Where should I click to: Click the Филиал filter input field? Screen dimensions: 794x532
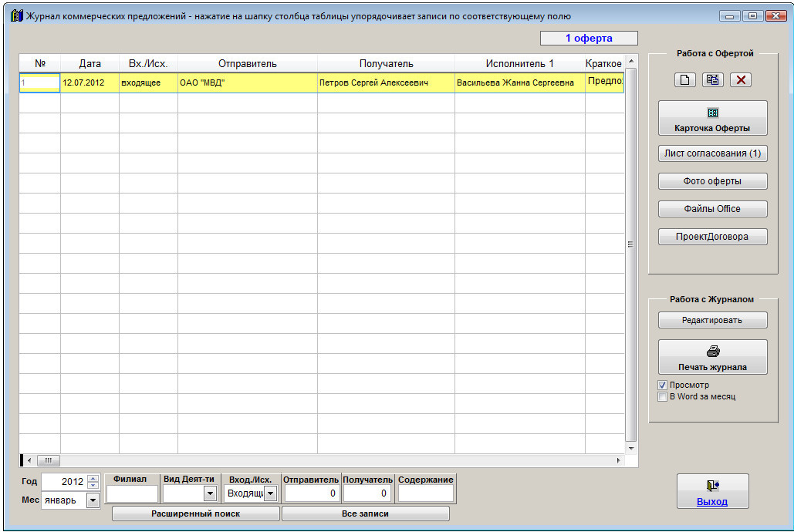(x=132, y=493)
